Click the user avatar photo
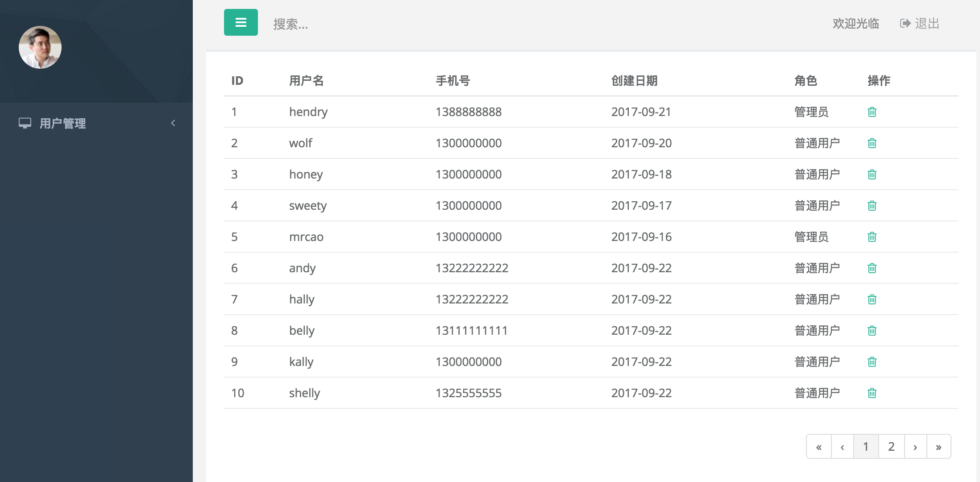This screenshot has height=482, width=980. [40, 47]
